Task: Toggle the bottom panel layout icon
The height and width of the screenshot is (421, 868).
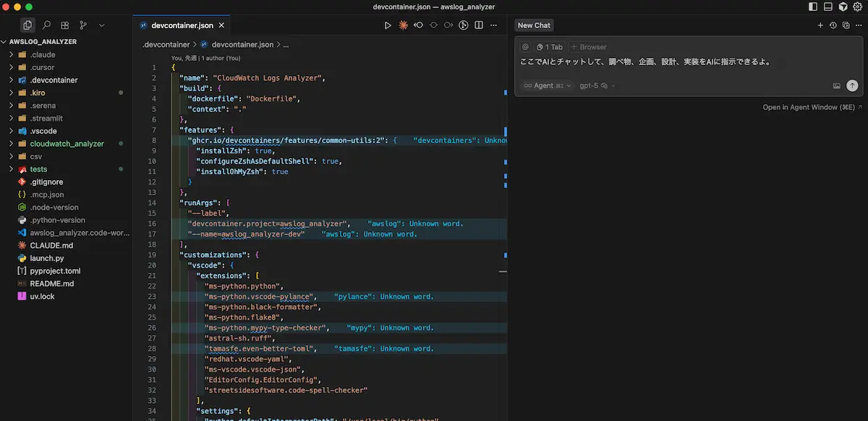Action: [827, 7]
